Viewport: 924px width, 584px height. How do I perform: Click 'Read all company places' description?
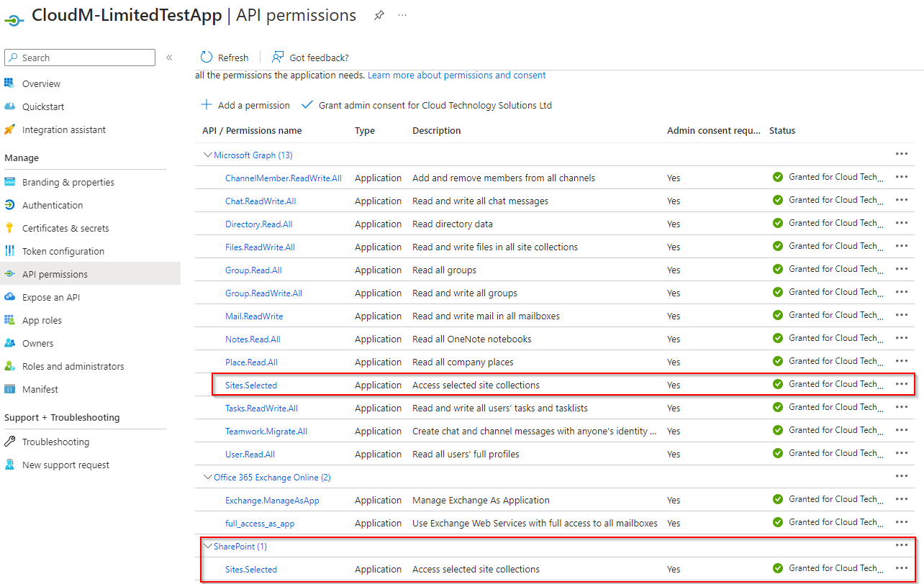click(x=463, y=362)
